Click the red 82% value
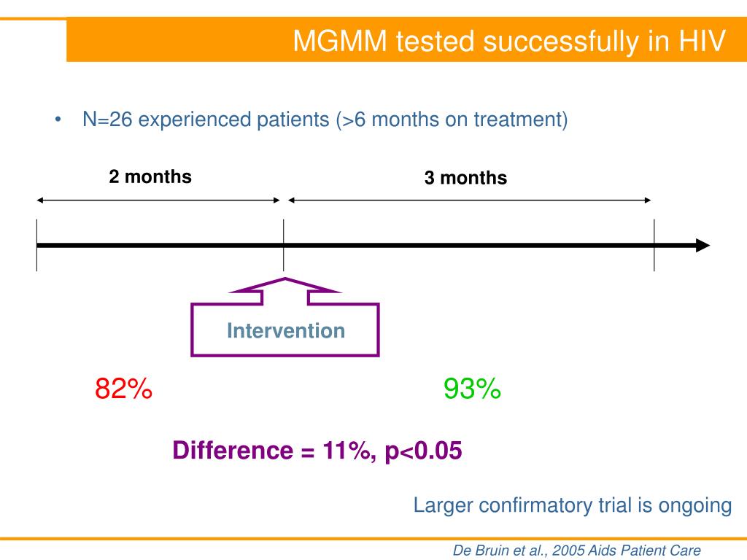 point(123,388)
